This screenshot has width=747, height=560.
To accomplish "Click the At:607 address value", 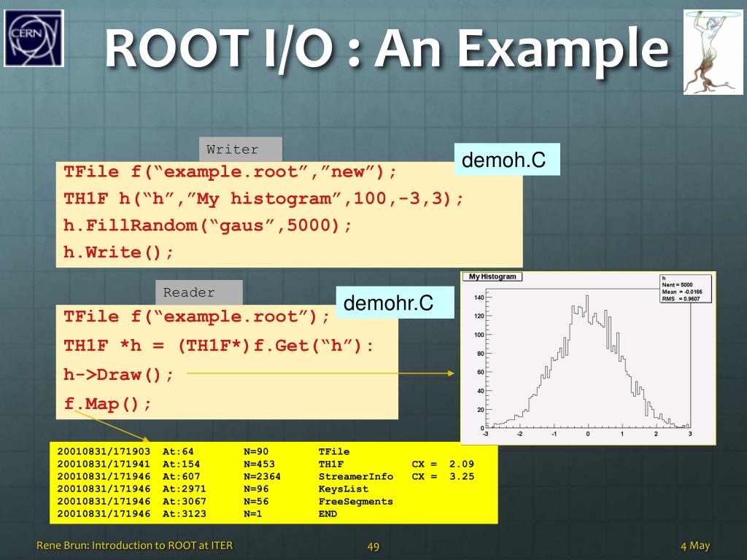I will click(182, 476).
